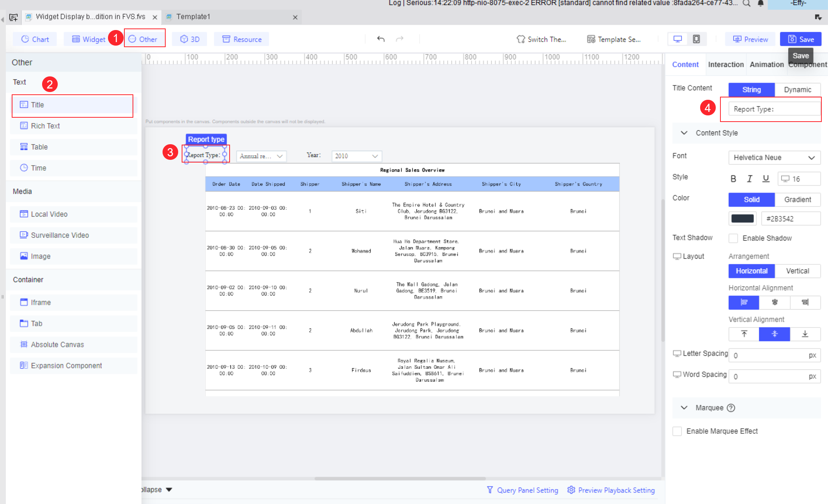828x504 pixels.
Task: Open Query Panel Setting link
Action: click(x=522, y=490)
